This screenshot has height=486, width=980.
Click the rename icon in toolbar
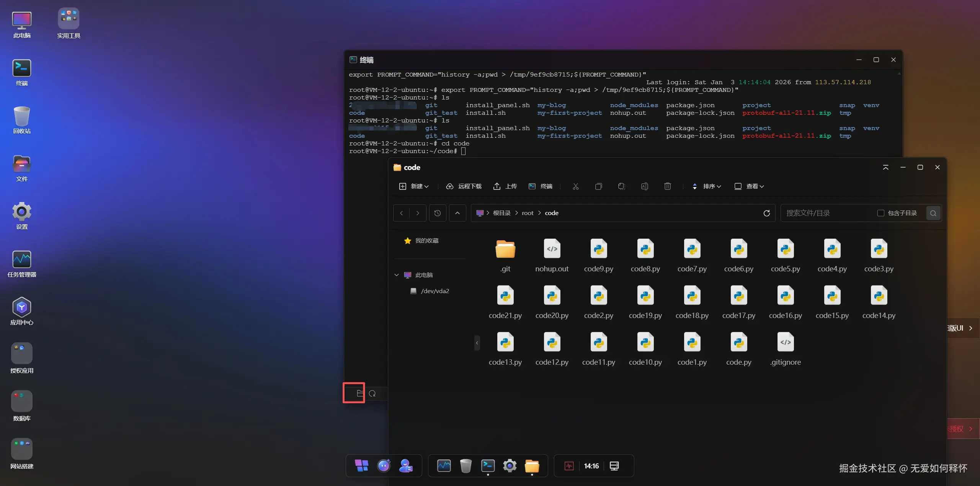(644, 186)
